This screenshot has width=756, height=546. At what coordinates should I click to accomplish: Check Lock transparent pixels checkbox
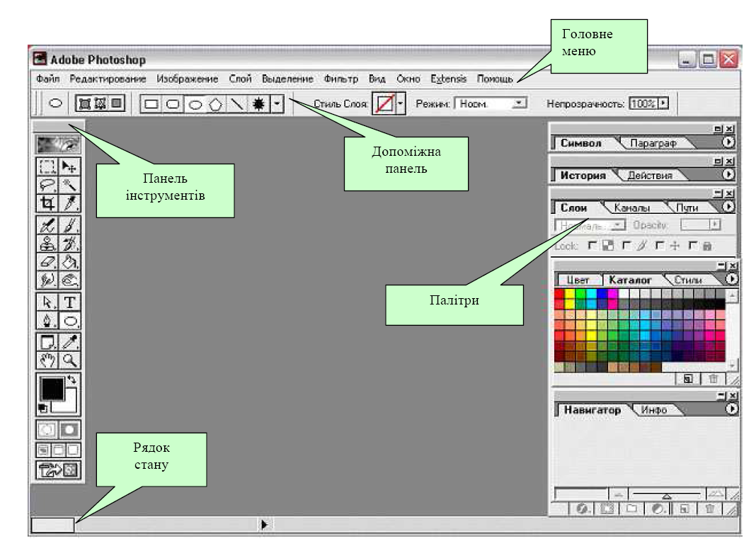point(592,246)
